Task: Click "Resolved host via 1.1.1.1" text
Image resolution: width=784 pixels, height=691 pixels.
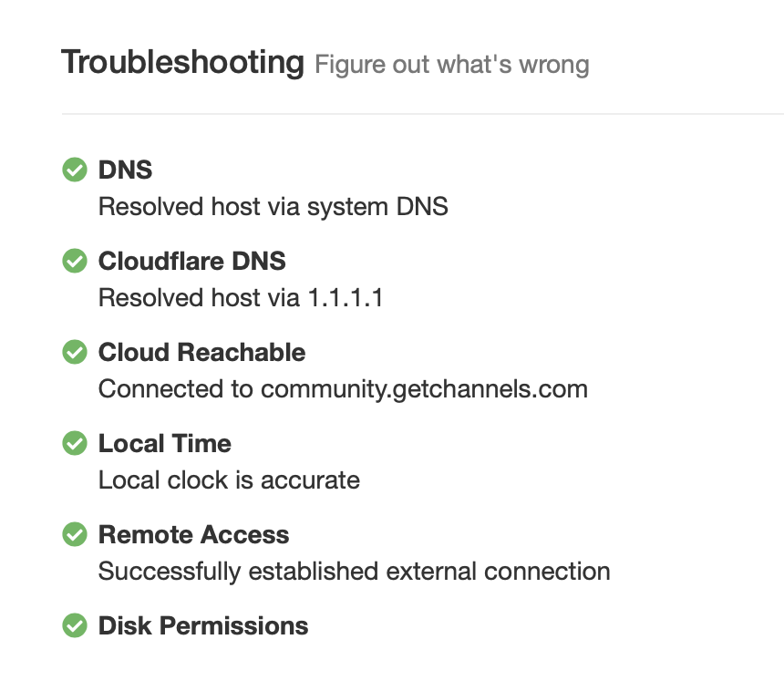Action: click(240, 298)
